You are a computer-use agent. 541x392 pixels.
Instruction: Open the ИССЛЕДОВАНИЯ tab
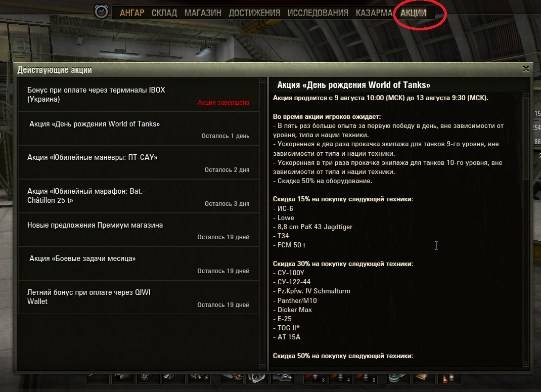coord(318,13)
